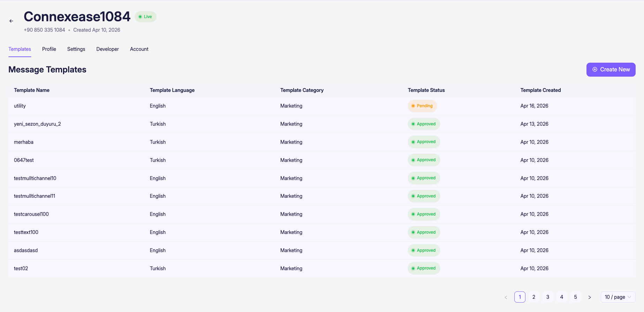Open the testmulltichannel11 template
The width and height of the screenshot is (644, 312).
pyautogui.click(x=322, y=196)
